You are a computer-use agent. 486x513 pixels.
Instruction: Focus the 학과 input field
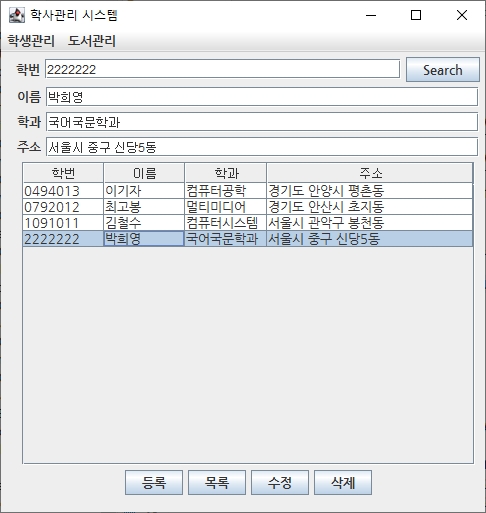(x=262, y=122)
